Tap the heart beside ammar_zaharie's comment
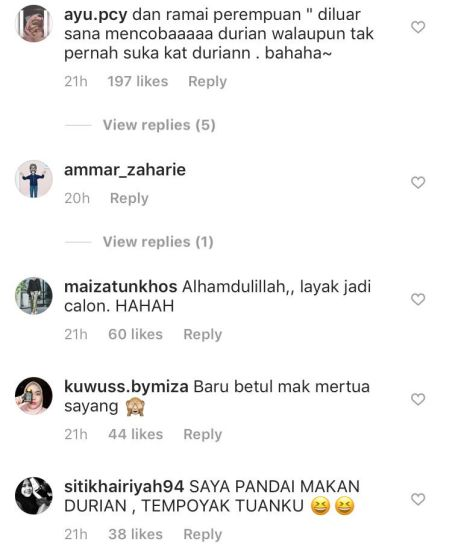 (x=418, y=182)
